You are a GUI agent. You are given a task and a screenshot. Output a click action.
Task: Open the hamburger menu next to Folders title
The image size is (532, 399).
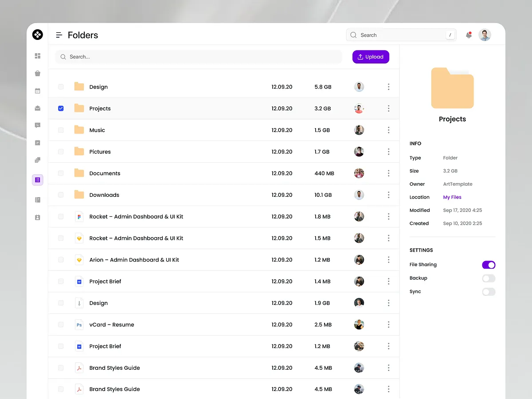tap(58, 35)
